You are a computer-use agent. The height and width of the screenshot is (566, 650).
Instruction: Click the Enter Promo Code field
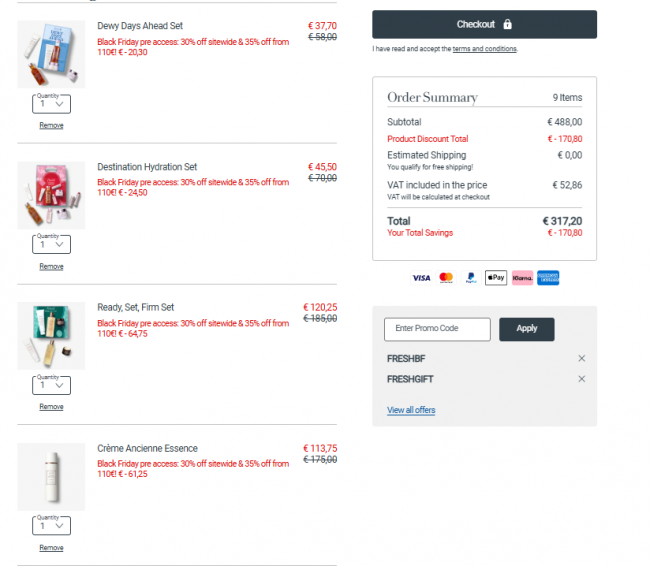pos(437,329)
